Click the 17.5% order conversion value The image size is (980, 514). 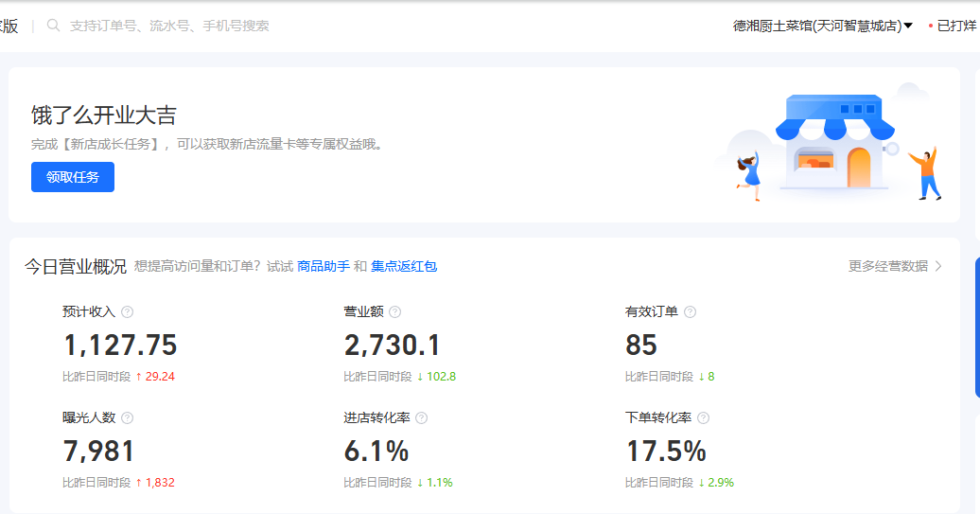[666, 452]
